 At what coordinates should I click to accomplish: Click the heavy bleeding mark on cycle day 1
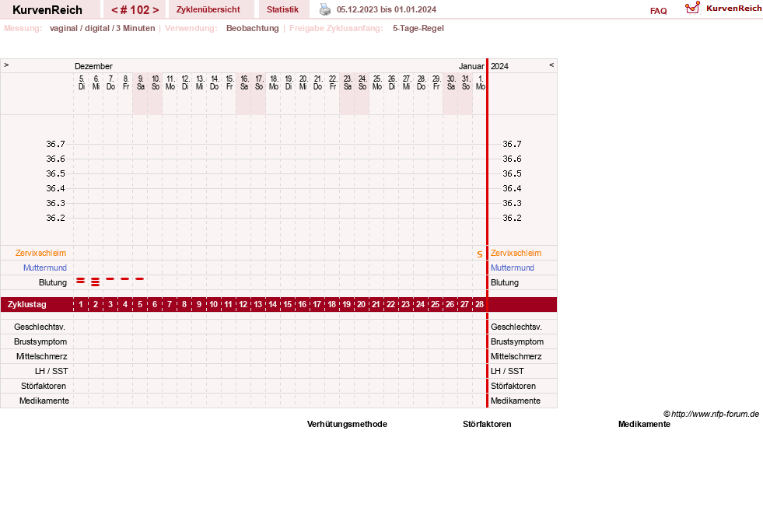tap(81, 281)
